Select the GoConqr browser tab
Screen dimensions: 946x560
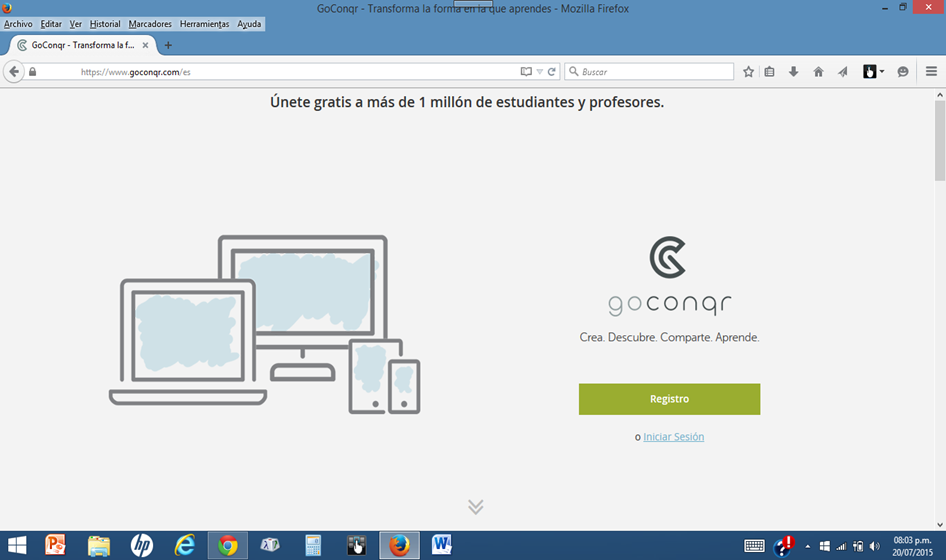83,45
